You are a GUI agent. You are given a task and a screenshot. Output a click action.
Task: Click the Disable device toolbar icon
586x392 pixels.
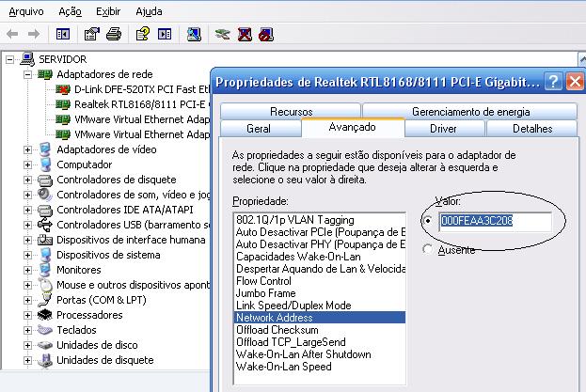pos(266,35)
